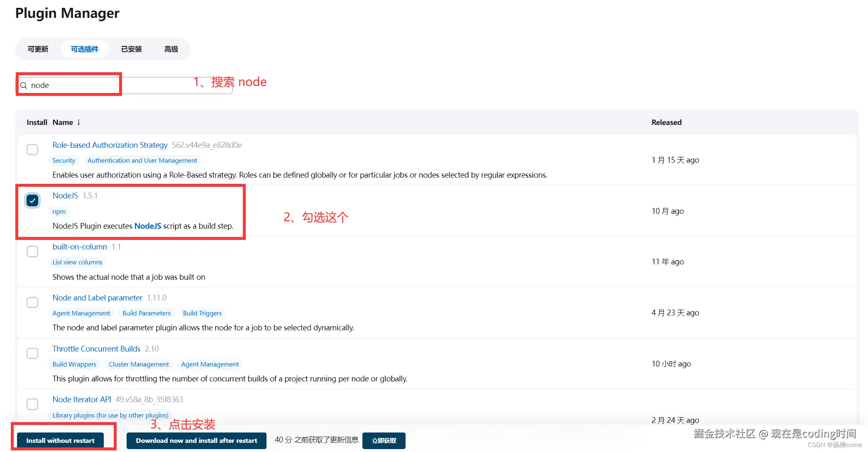Click the search magnifier icon
The height and width of the screenshot is (452, 868).
tap(24, 86)
